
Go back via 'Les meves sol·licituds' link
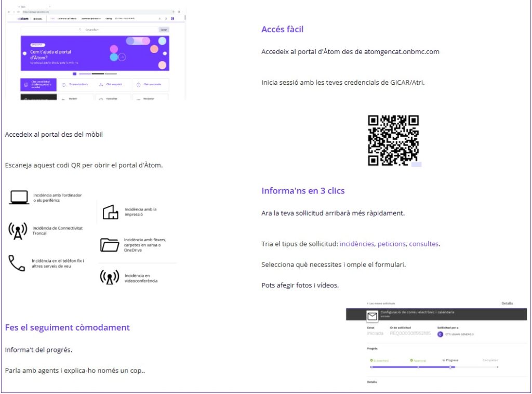click(x=381, y=303)
